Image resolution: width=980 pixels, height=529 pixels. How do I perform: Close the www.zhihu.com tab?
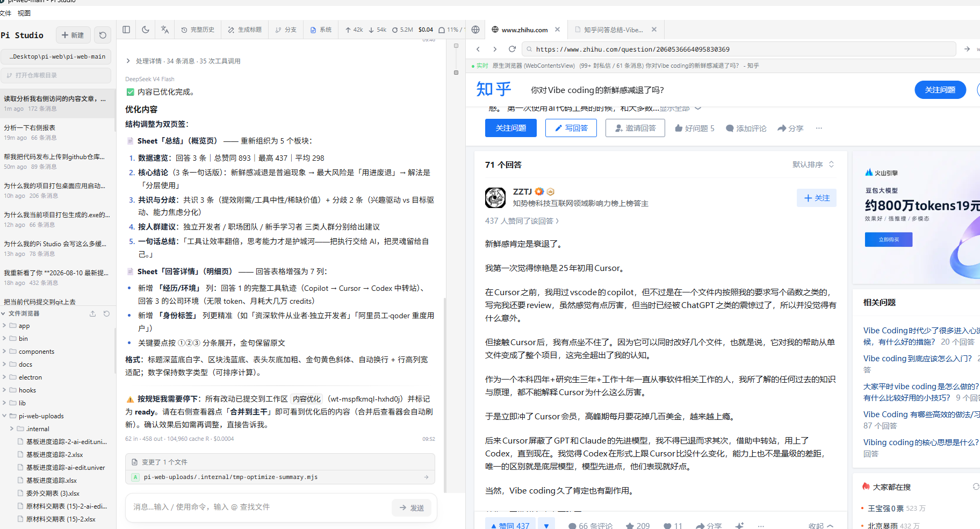tap(558, 30)
